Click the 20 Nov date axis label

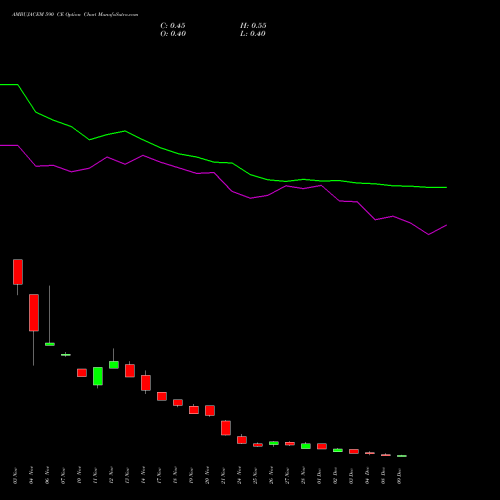208,476
